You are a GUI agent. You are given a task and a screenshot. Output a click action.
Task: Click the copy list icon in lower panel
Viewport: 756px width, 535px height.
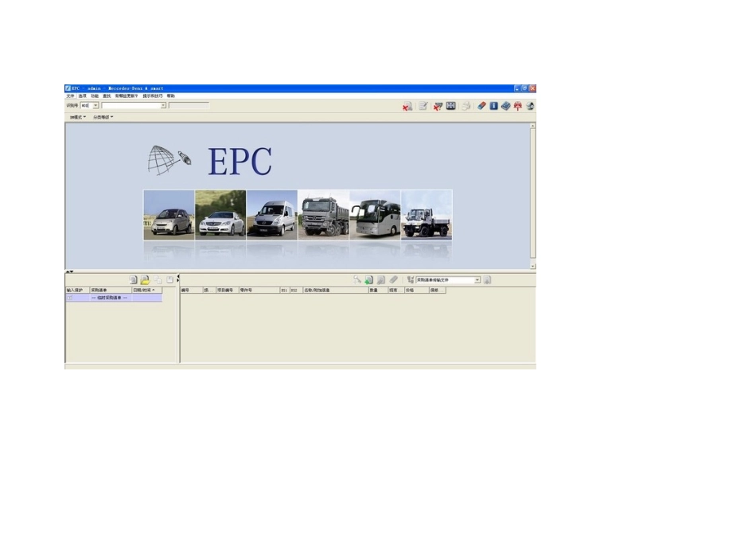point(158,279)
